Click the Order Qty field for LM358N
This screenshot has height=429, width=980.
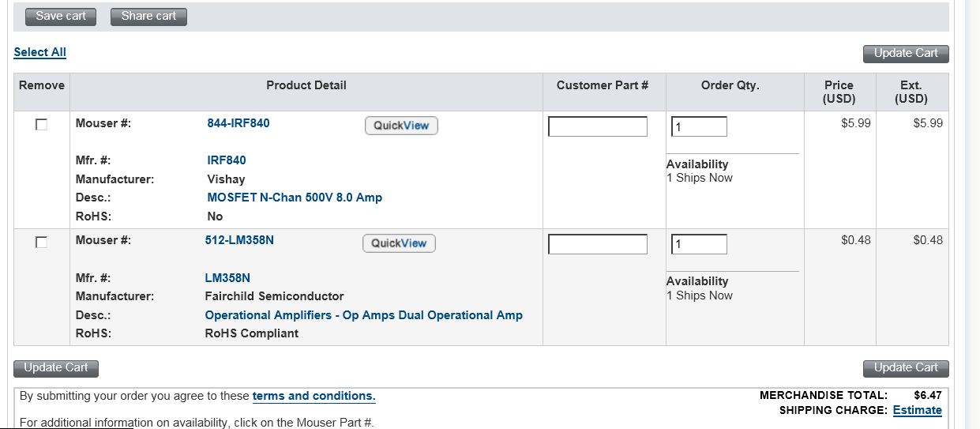(x=699, y=244)
